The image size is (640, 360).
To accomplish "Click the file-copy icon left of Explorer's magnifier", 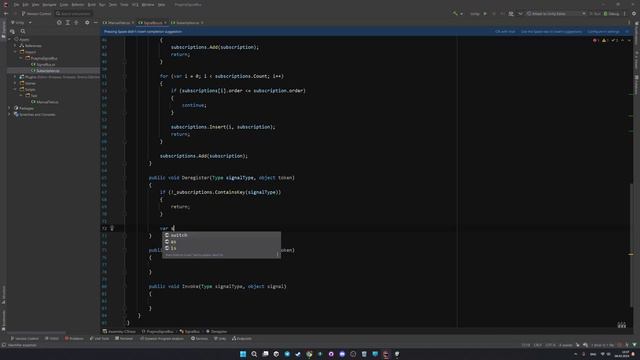I will (x=12, y=31).
